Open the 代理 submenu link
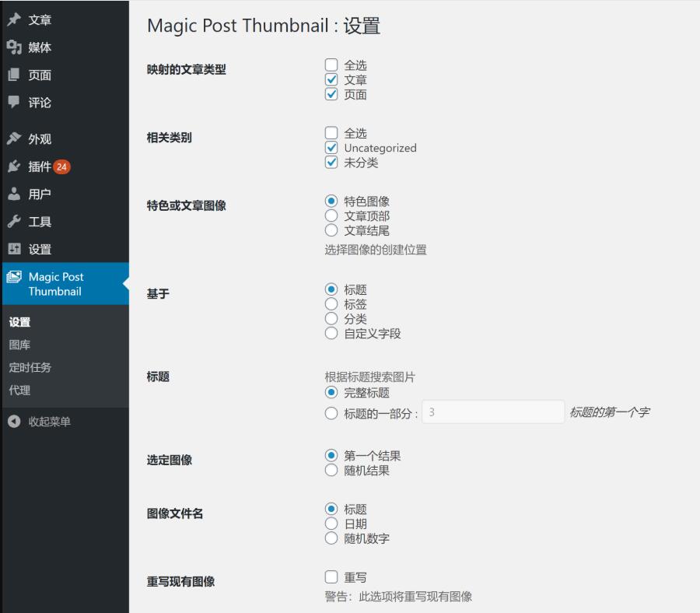Screen dimensions: 700x613 pyautogui.click(x=19, y=391)
